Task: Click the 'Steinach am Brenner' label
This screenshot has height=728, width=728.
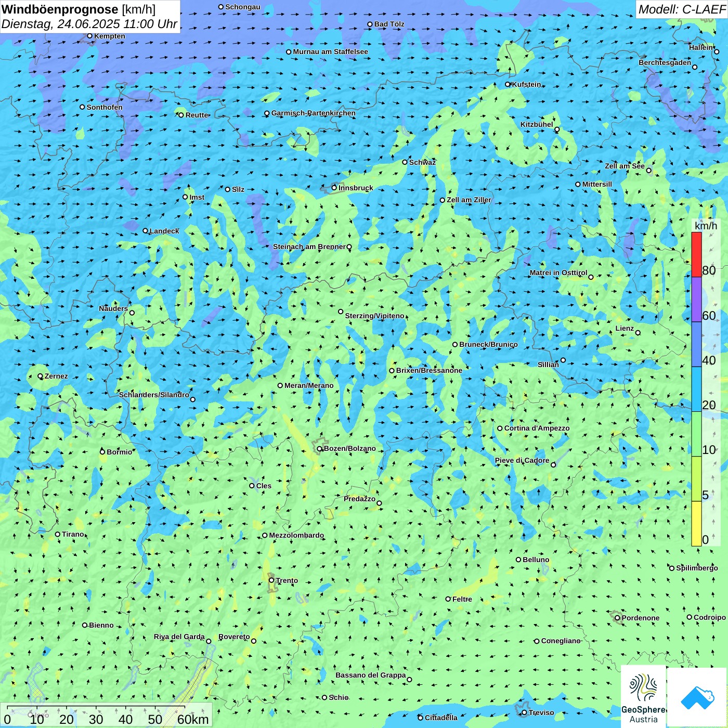Action: 309,246
